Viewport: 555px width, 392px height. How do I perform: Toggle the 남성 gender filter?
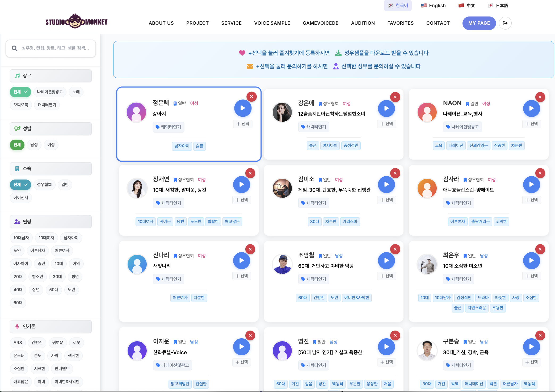coord(34,145)
